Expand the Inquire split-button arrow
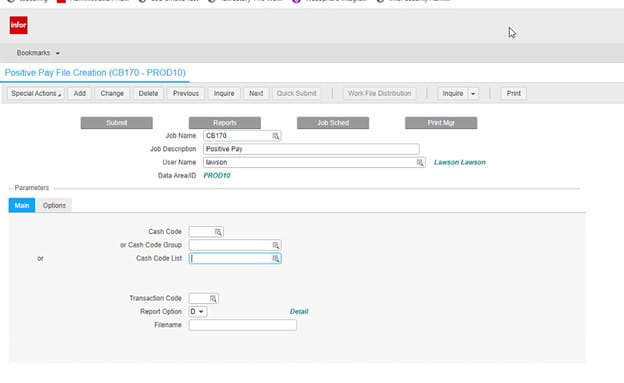The image size is (624, 383). [x=473, y=94]
